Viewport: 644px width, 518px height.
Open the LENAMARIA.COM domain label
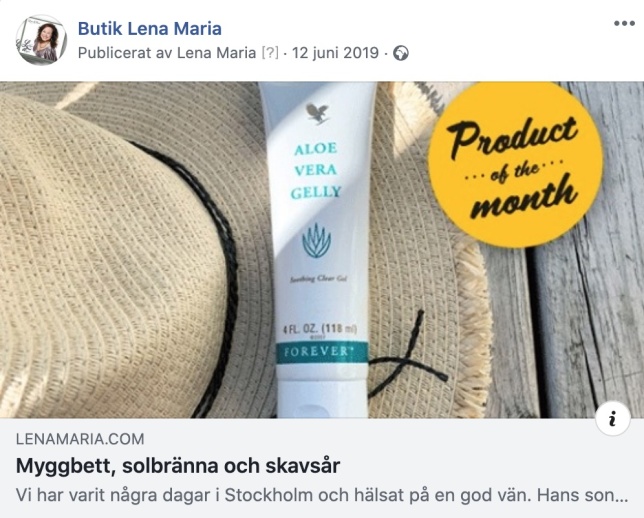click(80, 439)
